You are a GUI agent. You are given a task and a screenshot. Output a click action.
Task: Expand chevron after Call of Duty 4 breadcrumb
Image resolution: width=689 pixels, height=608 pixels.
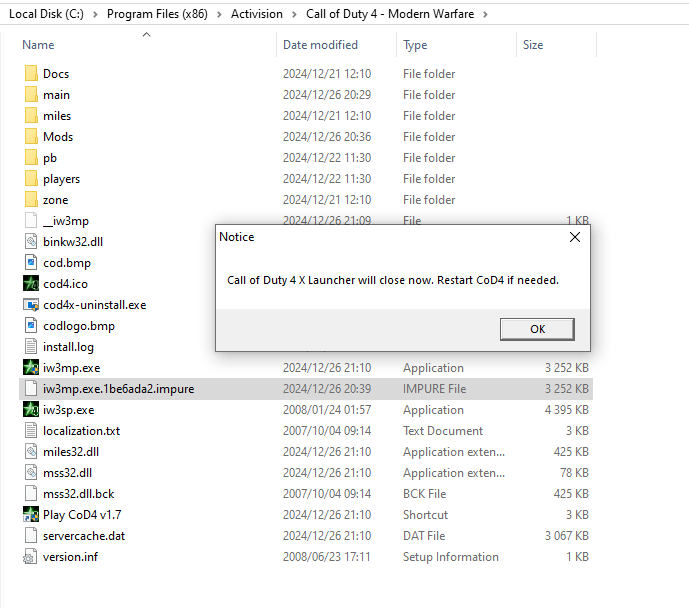coord(485,14)
